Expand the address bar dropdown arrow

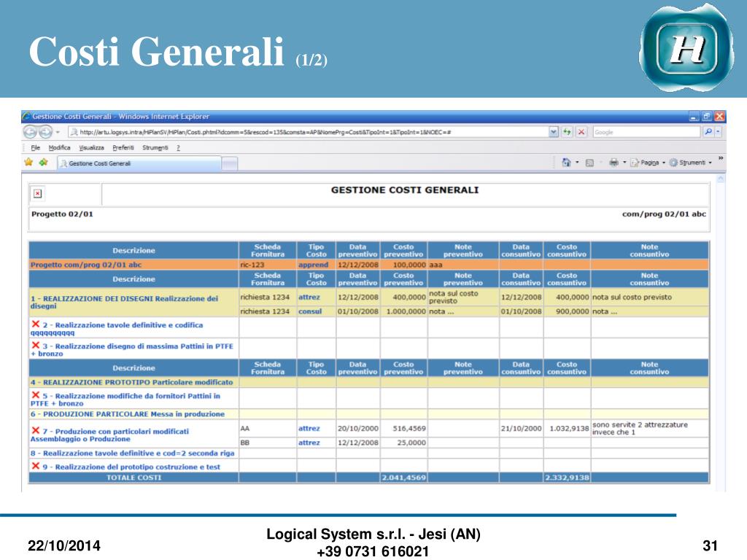[554, 132]
